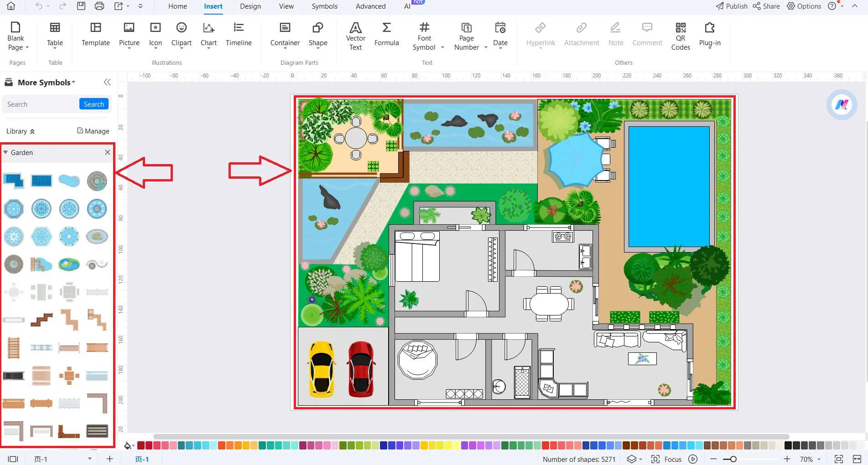Open the quick access toolbar customize dropdown
The image size is (868, 465).
(x=140, y=6)
